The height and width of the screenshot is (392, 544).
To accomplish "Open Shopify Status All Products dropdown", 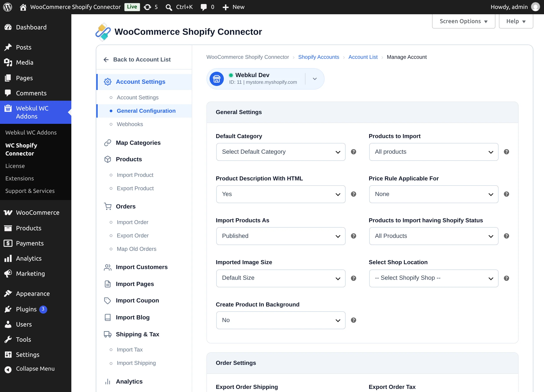I will [x=433, y=236].
